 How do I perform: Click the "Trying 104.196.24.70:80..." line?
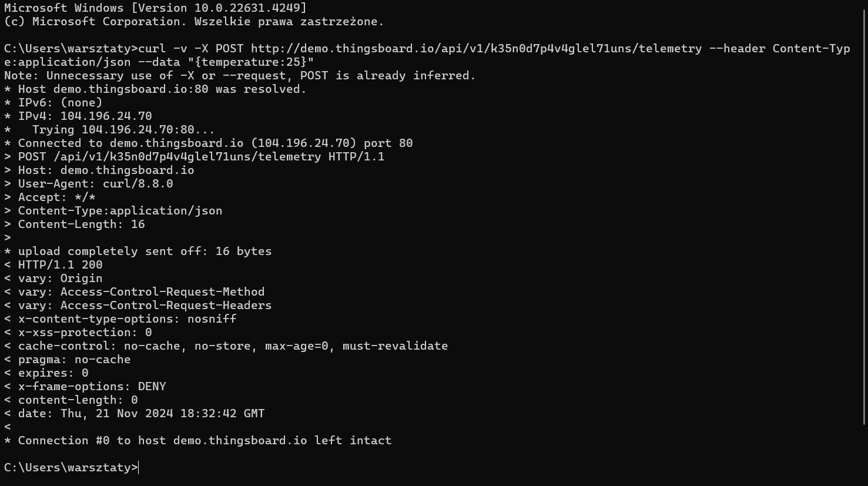pyautogui.click(x=110, y=130)
